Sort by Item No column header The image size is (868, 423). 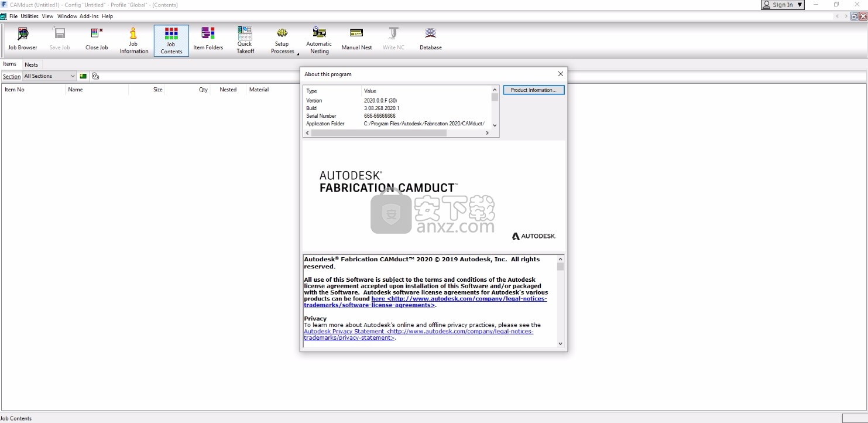pyautogui.click(x=33, y=90)
